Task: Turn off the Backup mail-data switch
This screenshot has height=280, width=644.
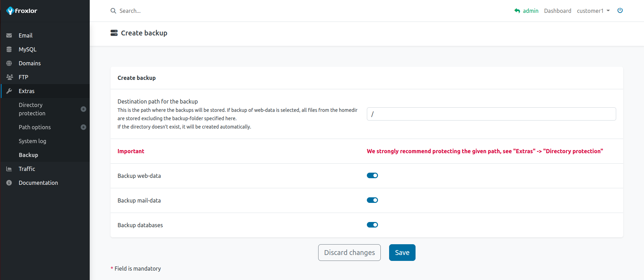Action: [x=372, y=200]
